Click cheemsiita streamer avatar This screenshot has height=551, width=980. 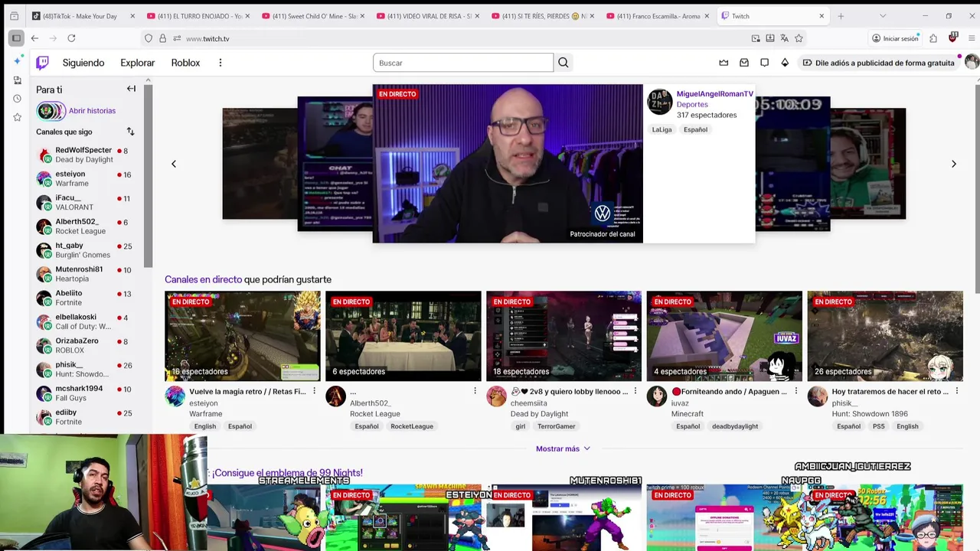496,396
